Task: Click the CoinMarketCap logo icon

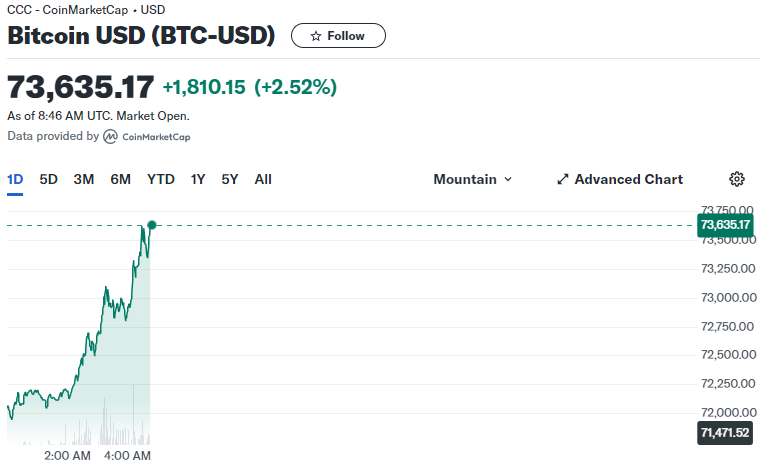Action: pyautogui.click(x=110, y=136)
